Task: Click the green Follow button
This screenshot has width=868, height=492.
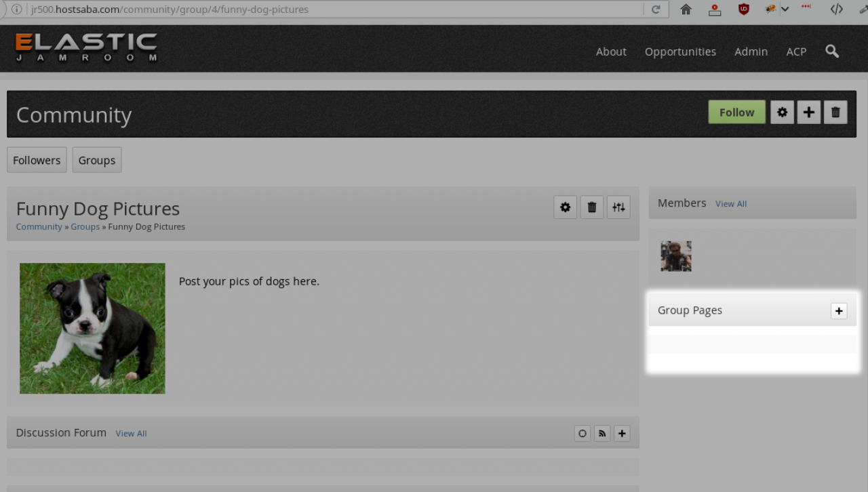Action: [x=737, y=112]
